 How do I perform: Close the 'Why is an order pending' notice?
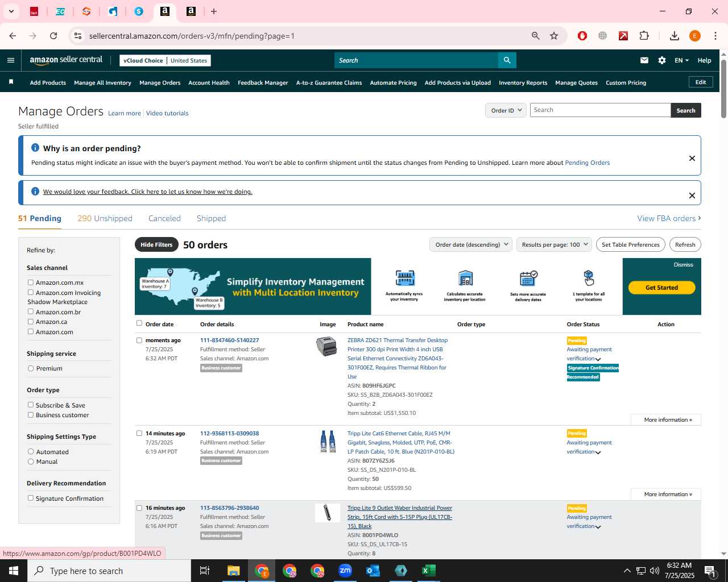click(692, 158)
